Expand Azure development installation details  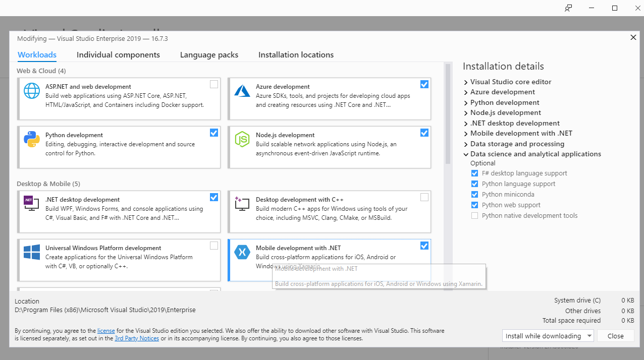[466, 92]
